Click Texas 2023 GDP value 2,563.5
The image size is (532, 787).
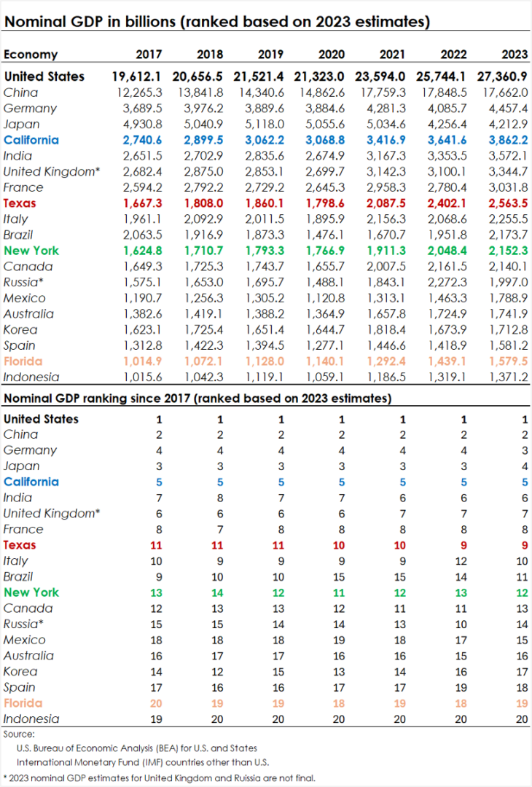[x=508, y=203]
